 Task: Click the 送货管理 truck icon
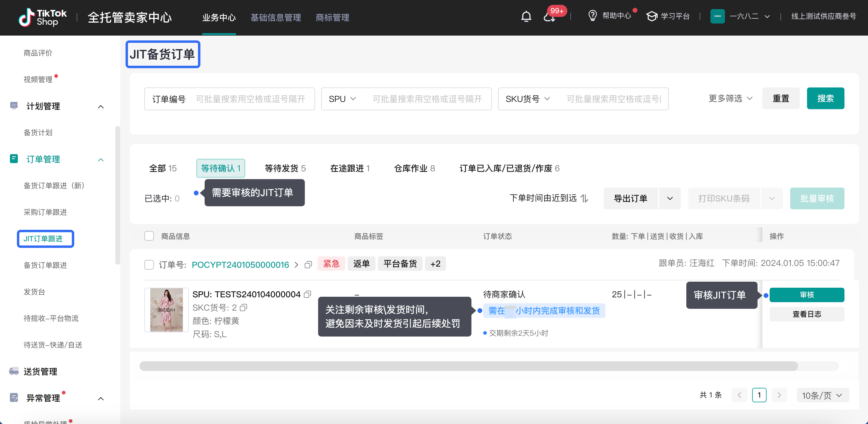14,371
